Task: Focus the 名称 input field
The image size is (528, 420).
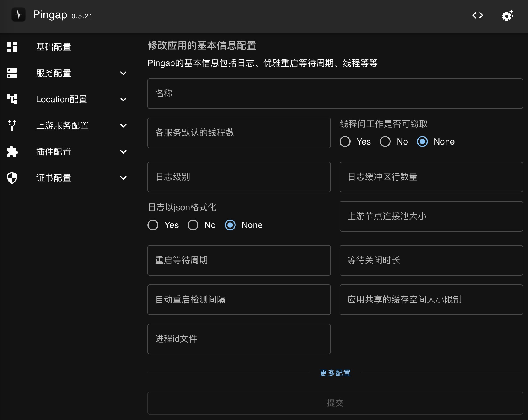Action: (x=335, y=94)
